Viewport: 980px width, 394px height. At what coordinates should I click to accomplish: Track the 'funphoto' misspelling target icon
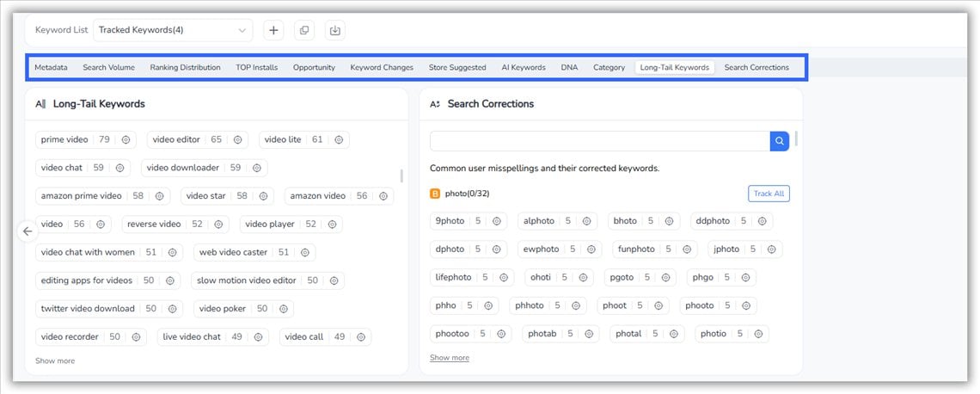[x=687, y=249]
